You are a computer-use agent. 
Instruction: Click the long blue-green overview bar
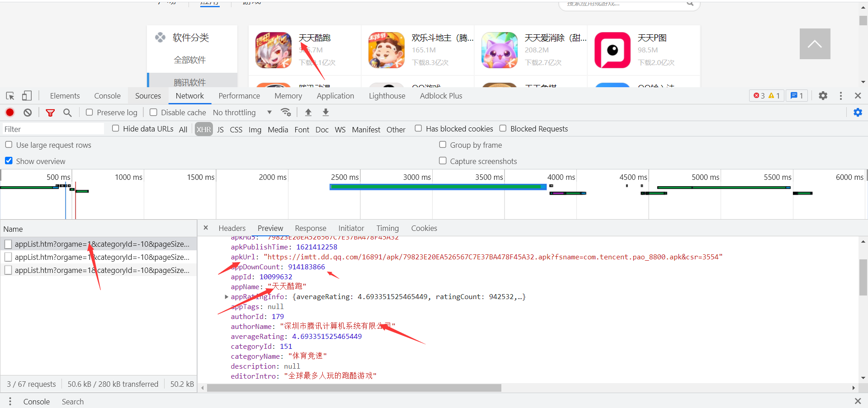pyautogui.click(x=438, y=187)
